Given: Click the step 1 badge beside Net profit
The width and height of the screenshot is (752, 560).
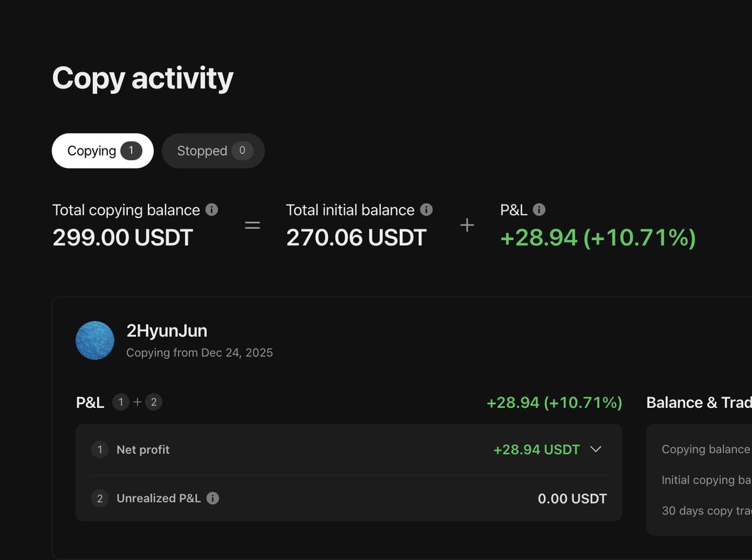Looking at the screenshot, I should point(100,450).
